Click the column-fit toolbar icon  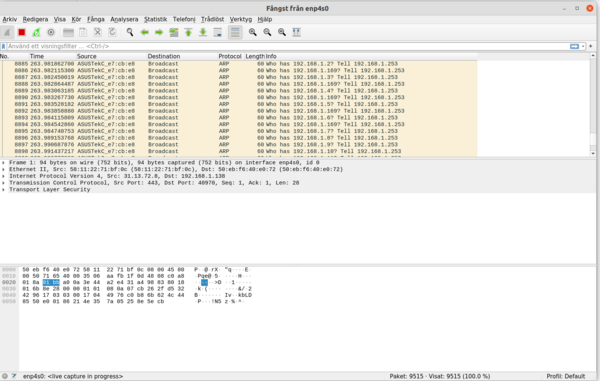pos(297,33)
